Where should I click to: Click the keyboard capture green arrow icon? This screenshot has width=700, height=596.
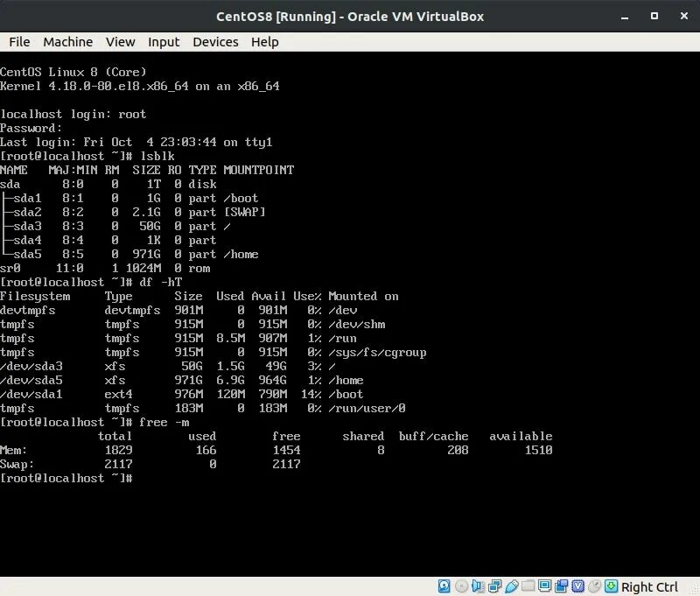611,585
